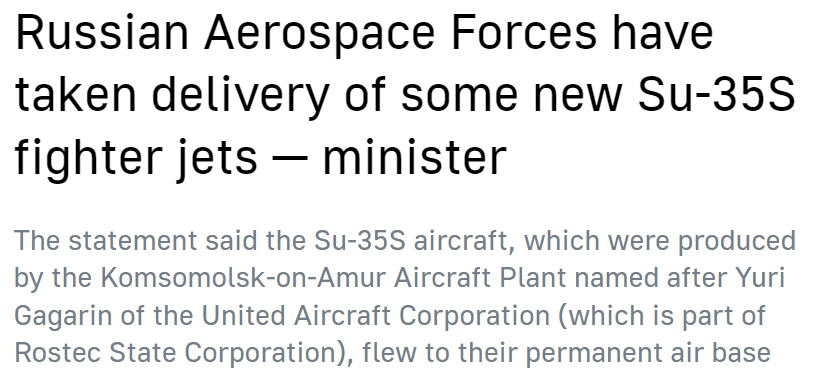
Task: Click the em dash in the headline
Action: pos(290,160)
